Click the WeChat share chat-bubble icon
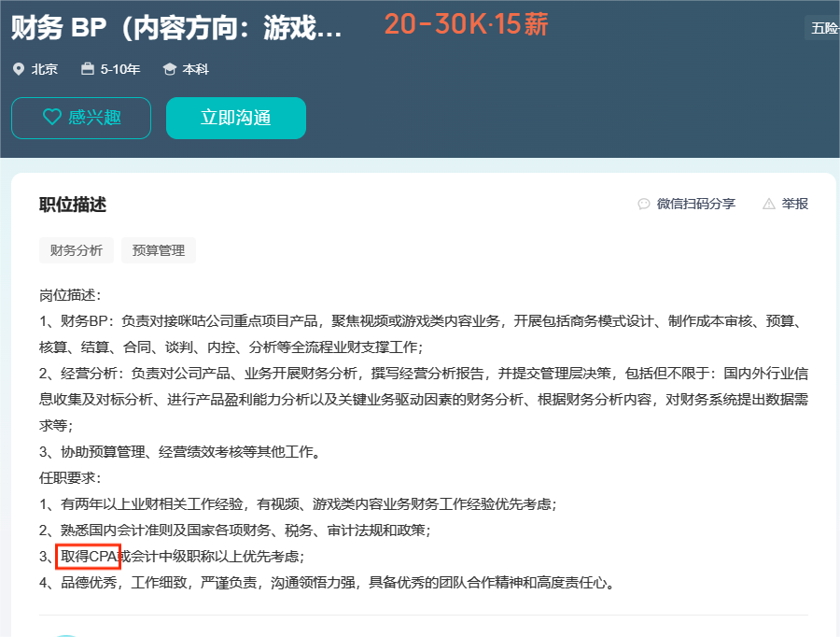The width and height of the screenshot is (840, 637). point(643,204)
